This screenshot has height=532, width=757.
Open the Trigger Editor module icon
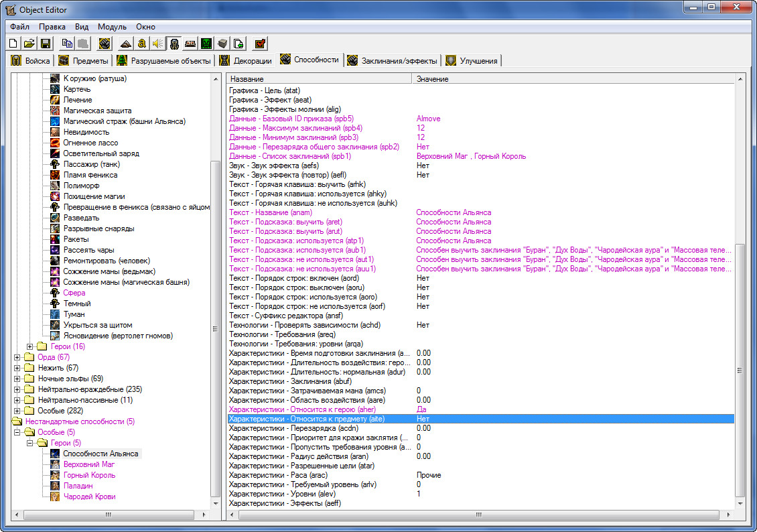[x=141, y=44]
